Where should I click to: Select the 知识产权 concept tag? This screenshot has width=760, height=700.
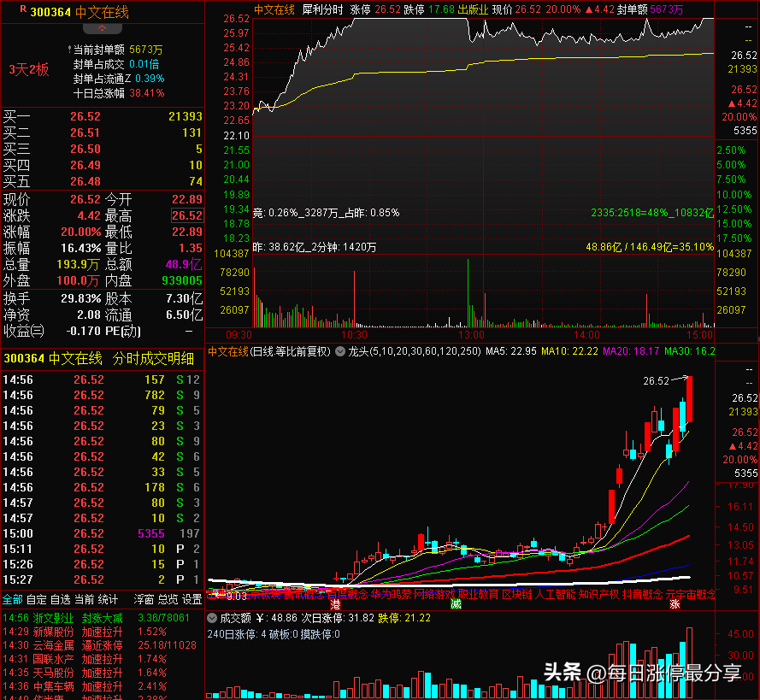pyautogui.click(x=599, y=594)
